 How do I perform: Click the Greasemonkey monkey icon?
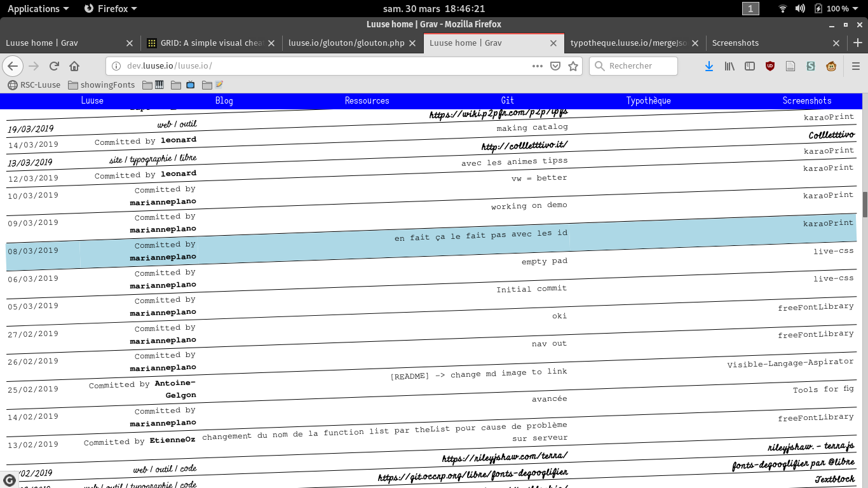[831, 66]
